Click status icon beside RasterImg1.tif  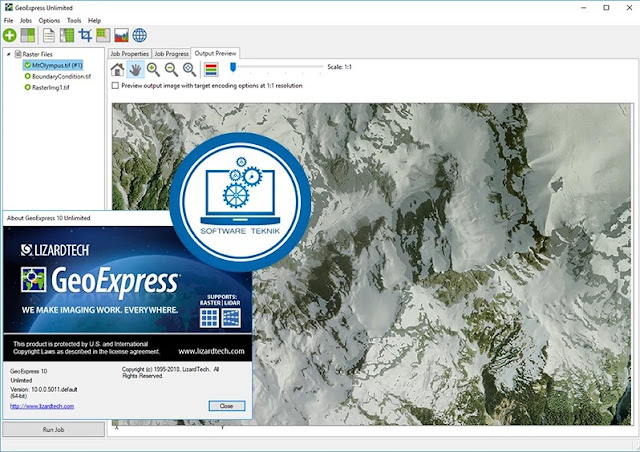click(x=28, y=87)
